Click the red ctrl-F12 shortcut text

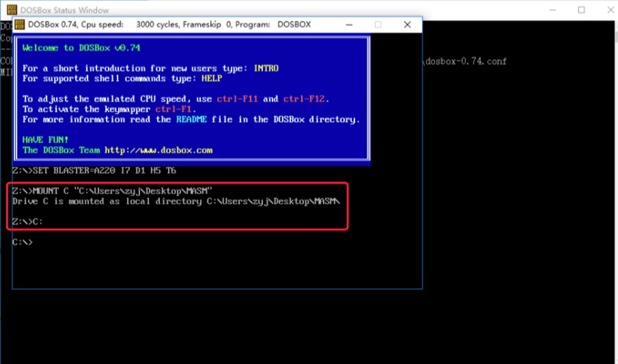304,99
